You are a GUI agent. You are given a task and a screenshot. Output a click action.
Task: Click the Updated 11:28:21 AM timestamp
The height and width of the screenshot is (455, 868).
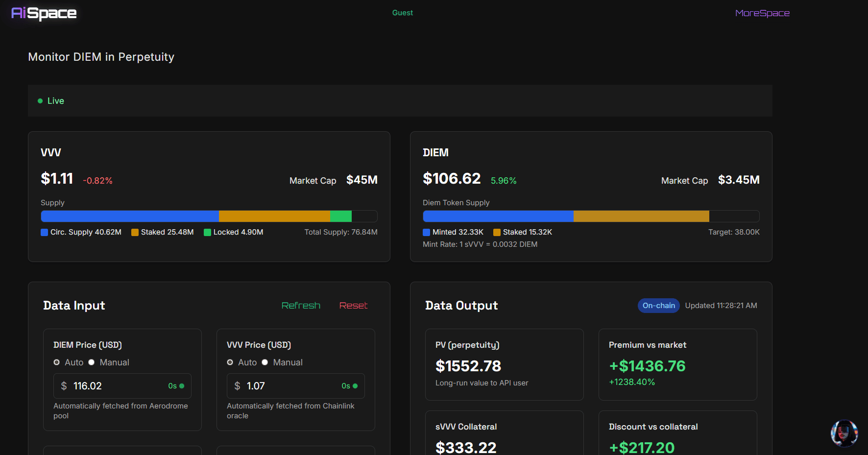(x=721, y=306)
